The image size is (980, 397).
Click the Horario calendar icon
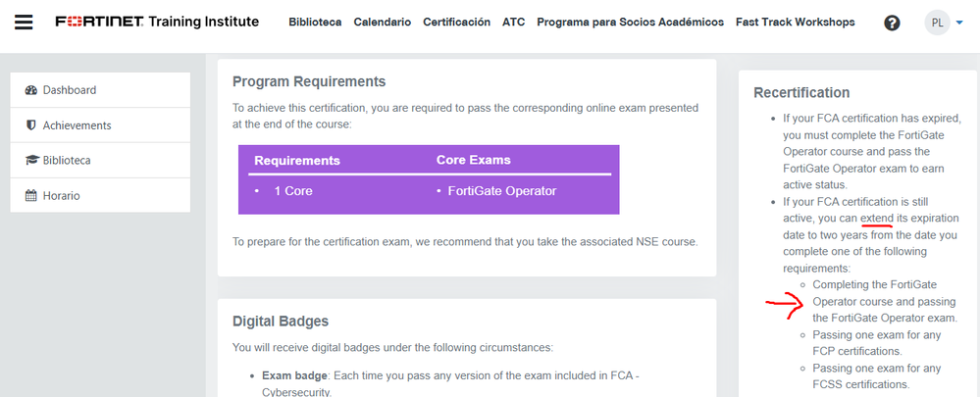31,196
